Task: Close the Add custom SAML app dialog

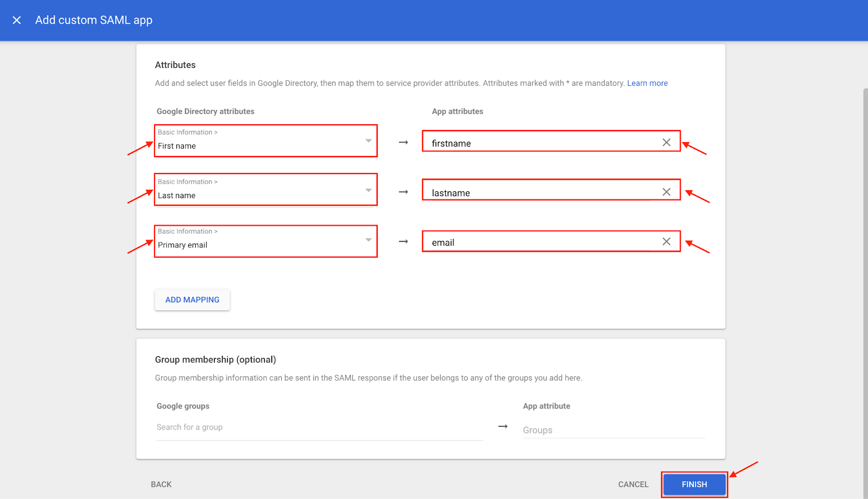Action: point(16,20)
